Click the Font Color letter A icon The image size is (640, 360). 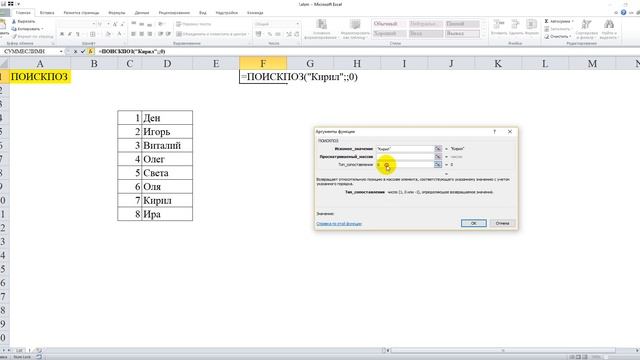coord(120,34)
